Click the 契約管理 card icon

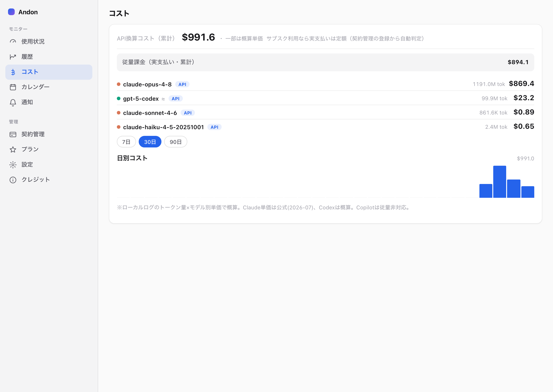[13, 135]
